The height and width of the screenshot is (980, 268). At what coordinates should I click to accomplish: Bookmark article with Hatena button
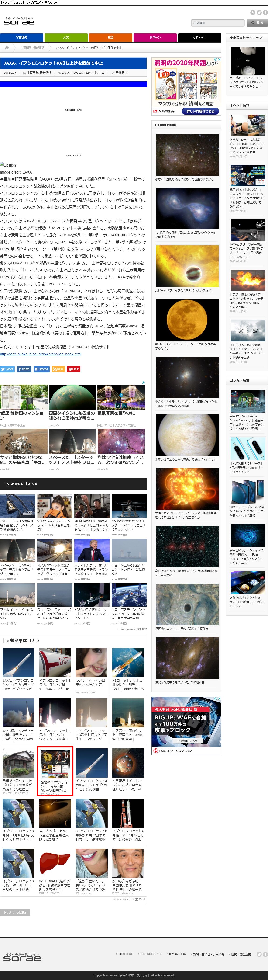click(x=41, y=369)
